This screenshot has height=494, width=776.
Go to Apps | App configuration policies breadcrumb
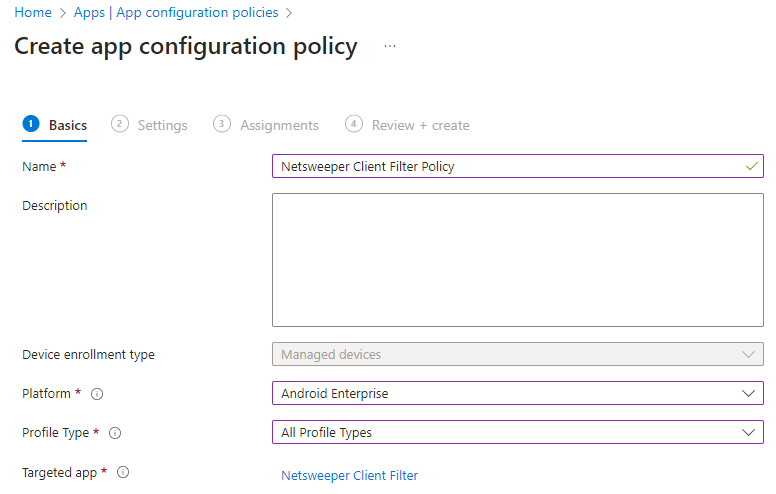pos(176,13)
